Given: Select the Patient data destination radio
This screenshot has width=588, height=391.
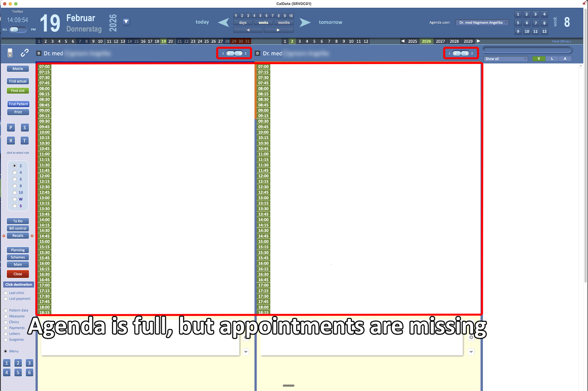Looking at the screenshot, I should tap(6, 310).
